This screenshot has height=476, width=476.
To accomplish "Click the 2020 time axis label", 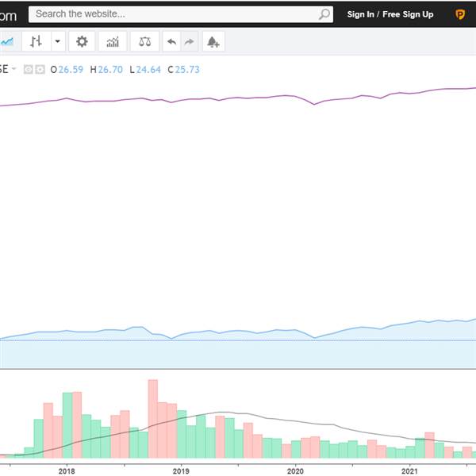I will (295, 470).
